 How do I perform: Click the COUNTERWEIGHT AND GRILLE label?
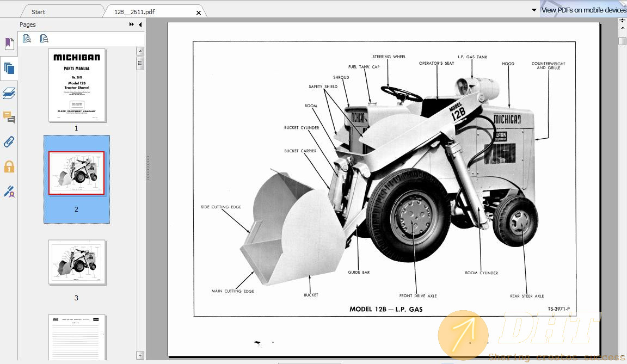coord(549,65)
